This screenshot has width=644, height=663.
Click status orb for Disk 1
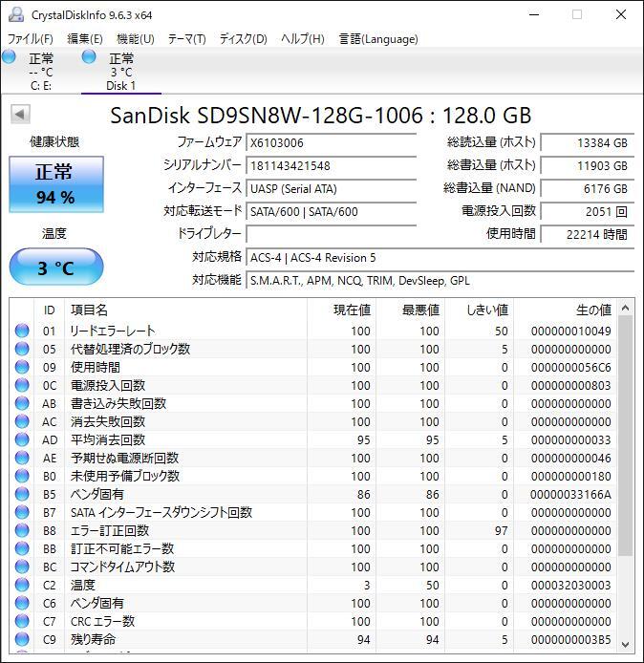[x=89, y=56]
